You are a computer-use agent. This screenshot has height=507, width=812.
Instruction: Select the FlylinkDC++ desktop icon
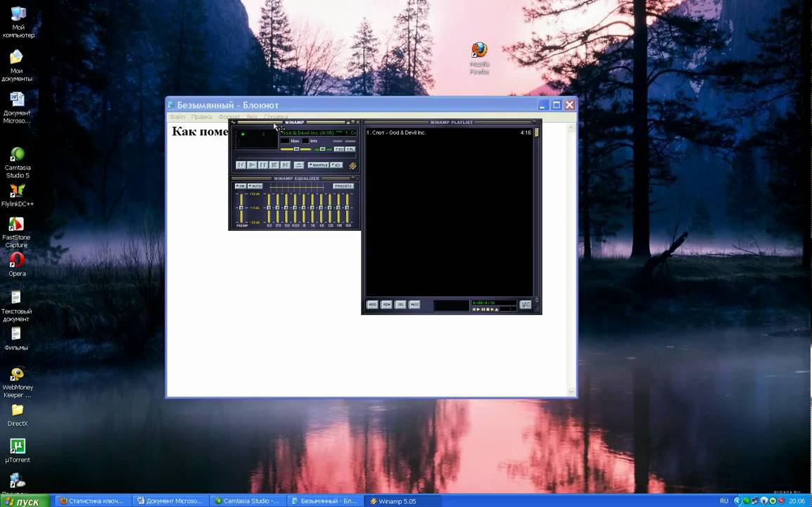point(18,195)
